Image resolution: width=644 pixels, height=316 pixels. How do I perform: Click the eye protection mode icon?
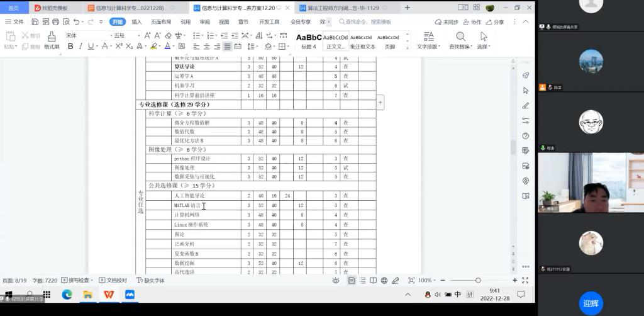(x=336, y=280)
